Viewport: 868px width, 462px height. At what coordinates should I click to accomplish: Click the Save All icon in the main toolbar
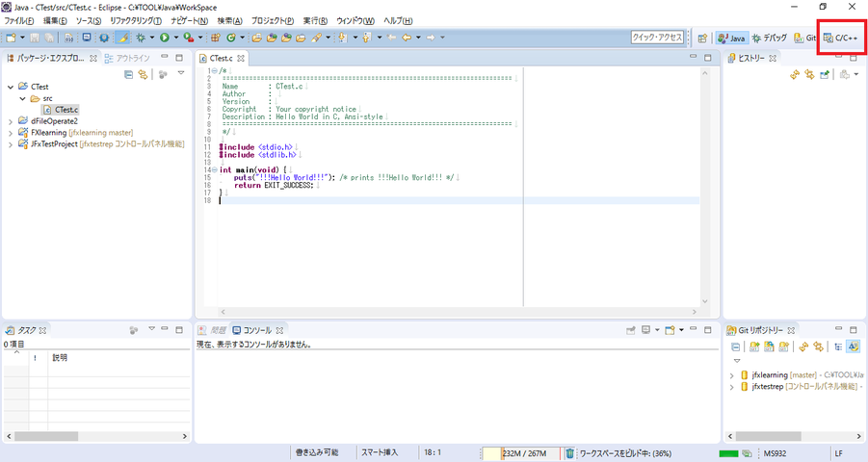49,38
